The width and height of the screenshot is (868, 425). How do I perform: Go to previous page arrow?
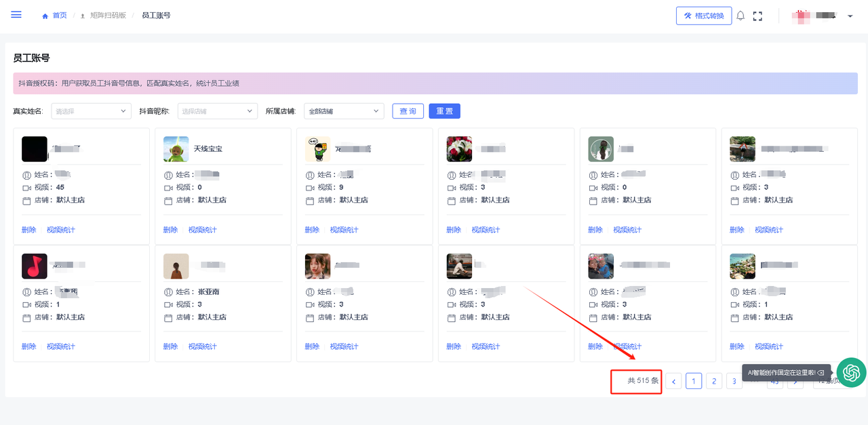point(673,381)
